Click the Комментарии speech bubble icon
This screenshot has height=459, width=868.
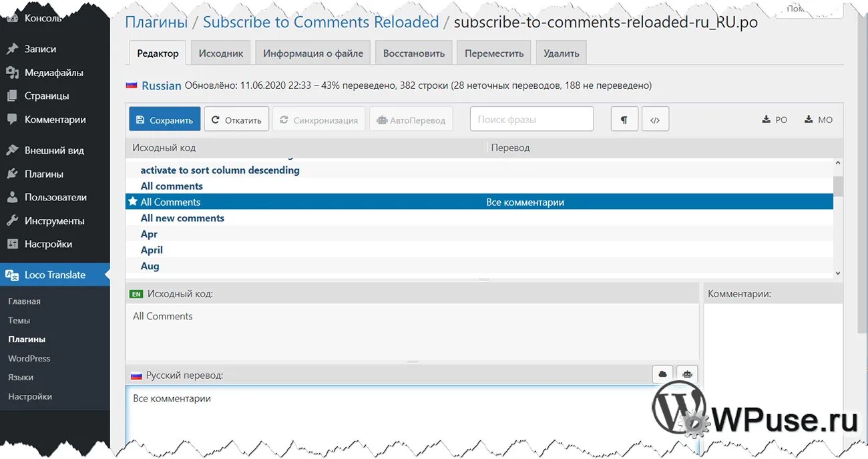pos(12,120)
